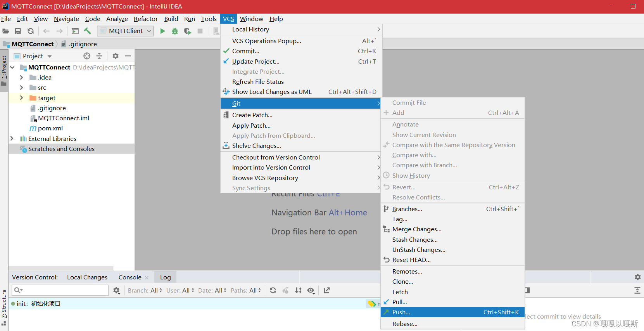Open the Tools menu
Screen dimensions: 644x331
click(x=209, y=19)
